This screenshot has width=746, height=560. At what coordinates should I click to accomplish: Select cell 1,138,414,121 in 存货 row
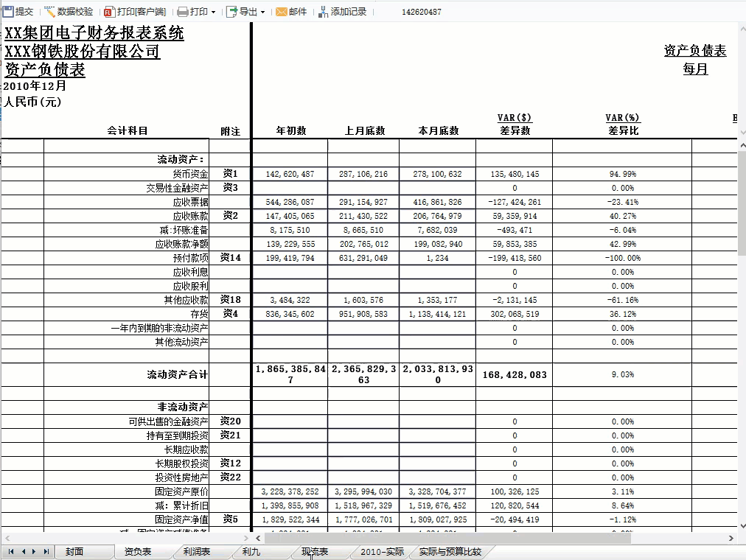pos(437,314)
